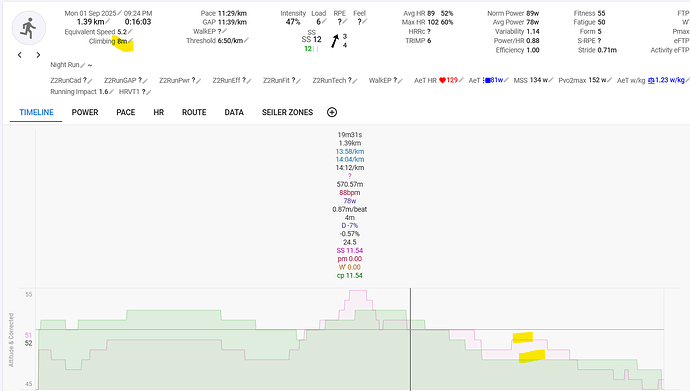The height and width of the screenshot is (391, 690).
Task: Click the tilde icon after Night Run
Action: click(x=90, y=65)
